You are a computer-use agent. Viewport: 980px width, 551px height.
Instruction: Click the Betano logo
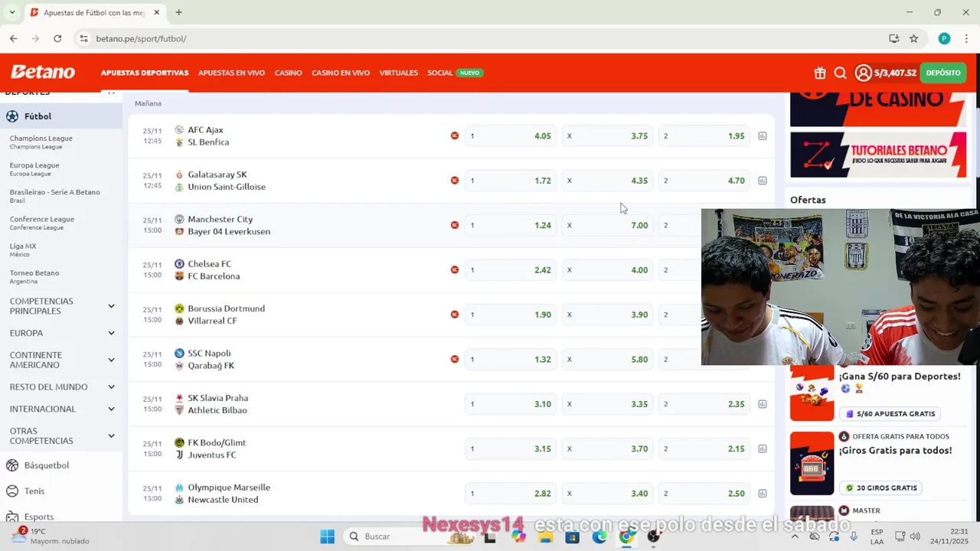click(43, 72)
